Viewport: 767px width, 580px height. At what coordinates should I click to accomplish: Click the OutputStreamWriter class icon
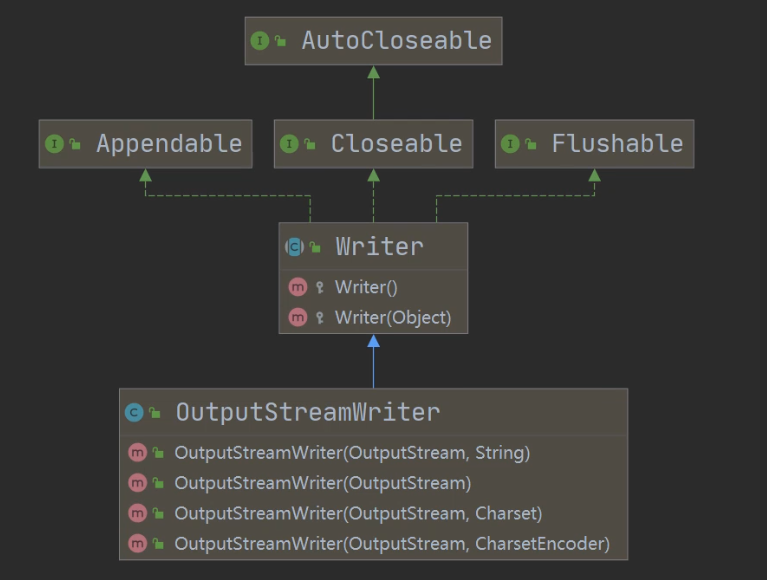134,412
